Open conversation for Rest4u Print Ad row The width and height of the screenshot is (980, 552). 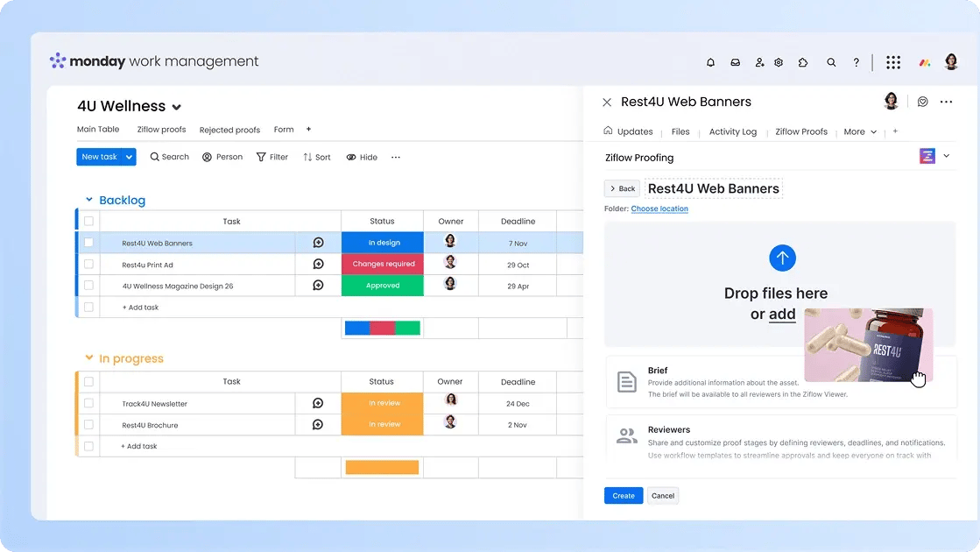tap(318, 264)
